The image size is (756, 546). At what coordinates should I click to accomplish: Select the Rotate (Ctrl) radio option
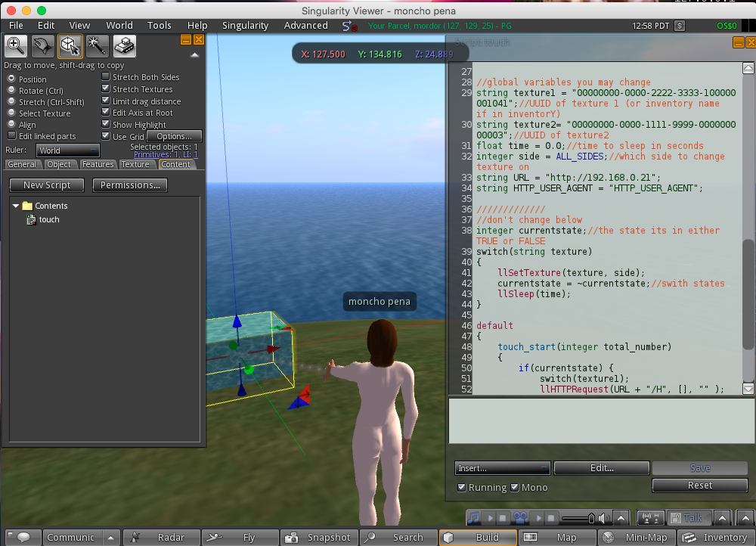11,90
